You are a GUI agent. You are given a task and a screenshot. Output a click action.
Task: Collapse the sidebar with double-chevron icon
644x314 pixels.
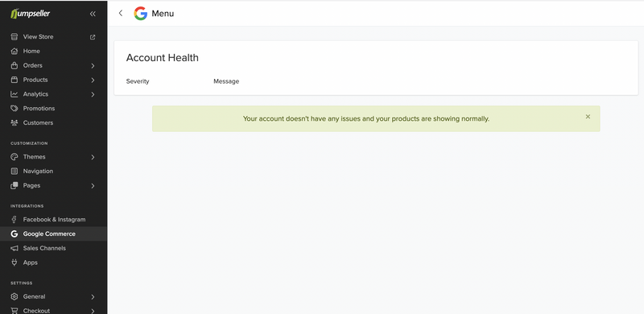point(93,14)
